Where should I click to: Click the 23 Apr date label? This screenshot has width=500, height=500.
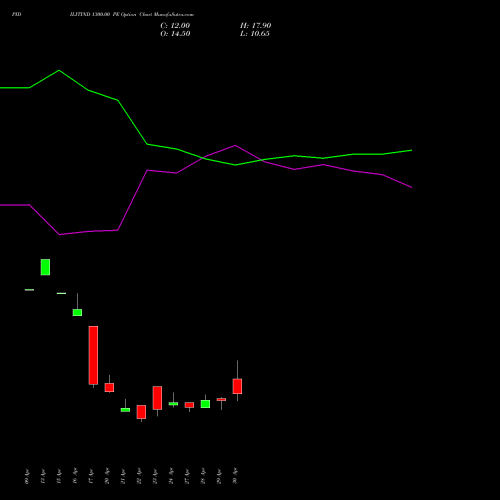click(x=155, y=476)
